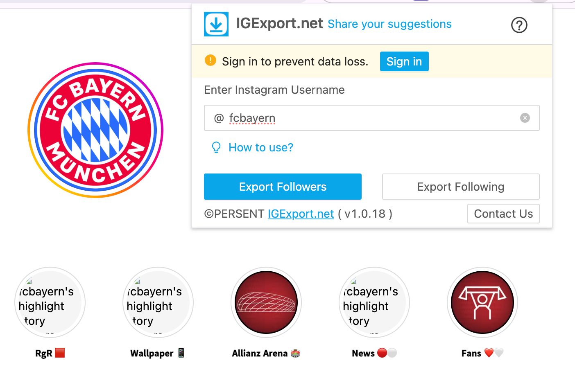This screenshot has height=392, width=575.
Task: Click the FC Bayern München profile picture
Action: (95, 130)
